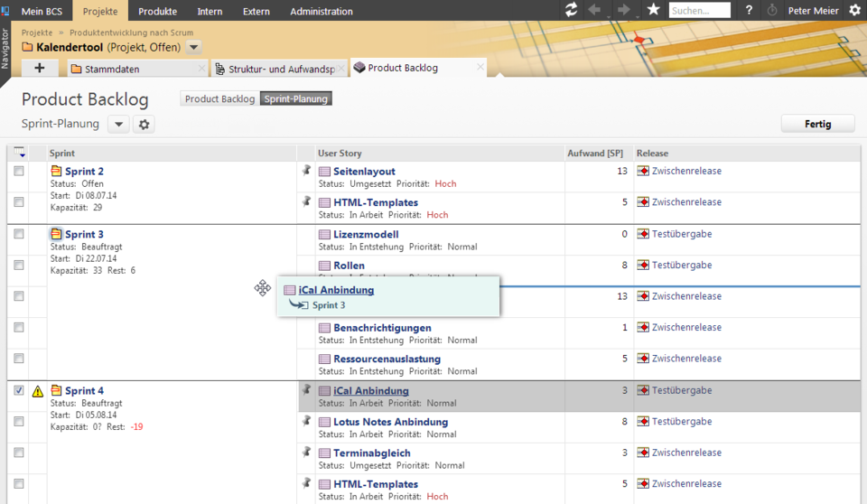Open the Lotus Notes Anbindung user story
Image resolution: width=867 pixels, height=504 pixels.
click(390, 422)
